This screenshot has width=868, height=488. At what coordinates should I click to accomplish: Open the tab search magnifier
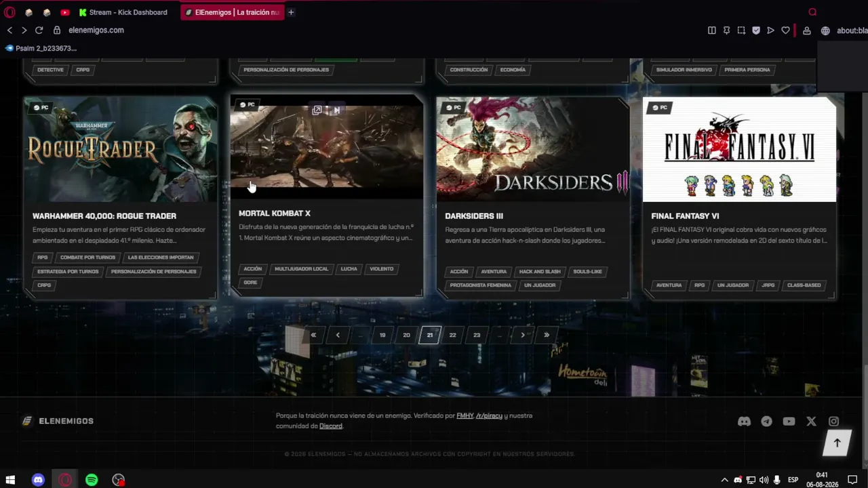tap(812, 12)
